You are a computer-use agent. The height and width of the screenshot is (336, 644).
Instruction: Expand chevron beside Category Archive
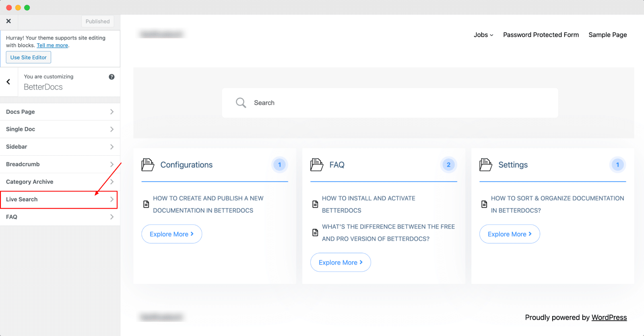click(112, 182)
